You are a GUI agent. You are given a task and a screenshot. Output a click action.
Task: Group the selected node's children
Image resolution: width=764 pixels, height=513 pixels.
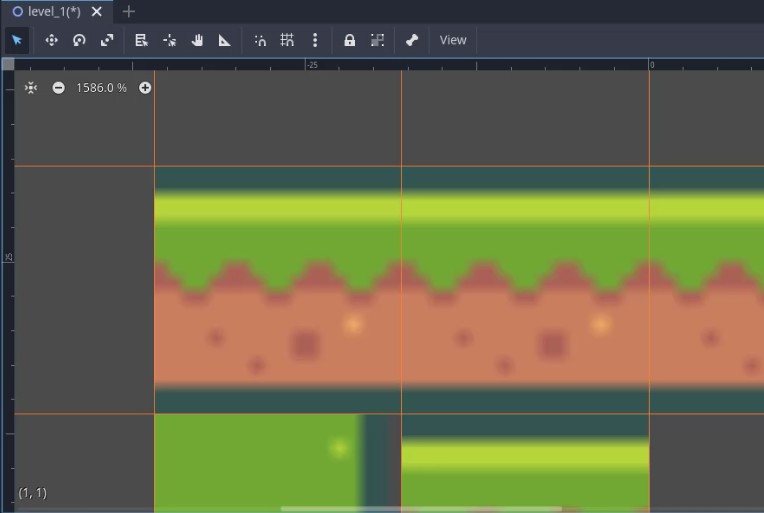click(377, 40)
